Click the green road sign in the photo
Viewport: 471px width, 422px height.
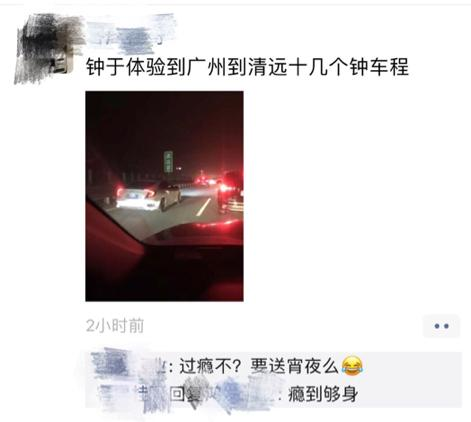168,162
